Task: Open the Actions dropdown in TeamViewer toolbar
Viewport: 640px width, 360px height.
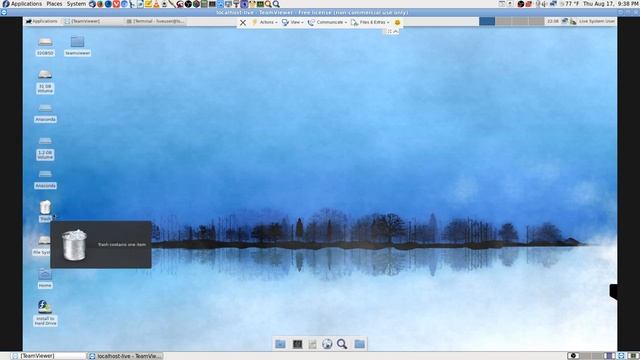Action: coord(264,22)
